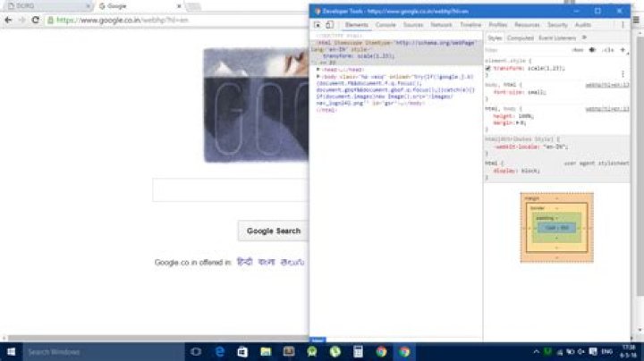Uncheck the transform scale property checkbox

click(488, 69)
